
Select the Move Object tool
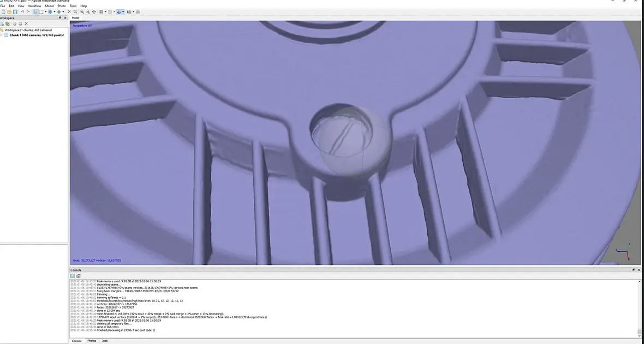(x=59, y=12)
